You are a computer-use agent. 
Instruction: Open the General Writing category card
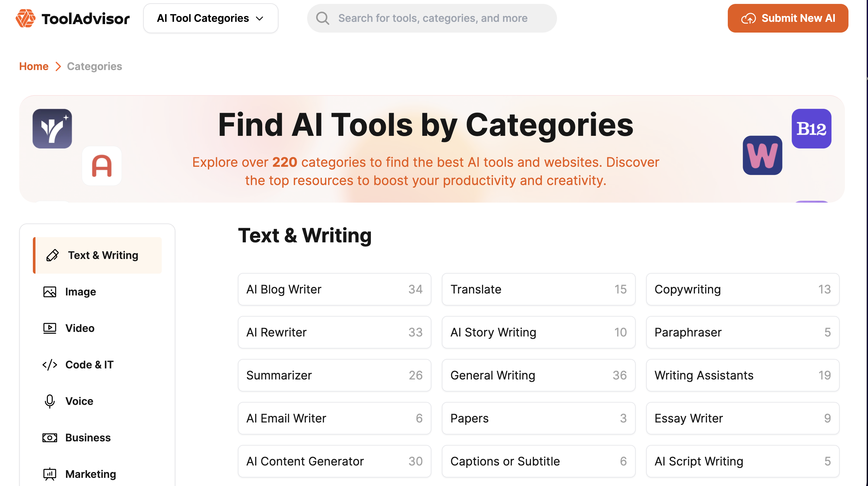pyautogui.click(x=538, y=375)
